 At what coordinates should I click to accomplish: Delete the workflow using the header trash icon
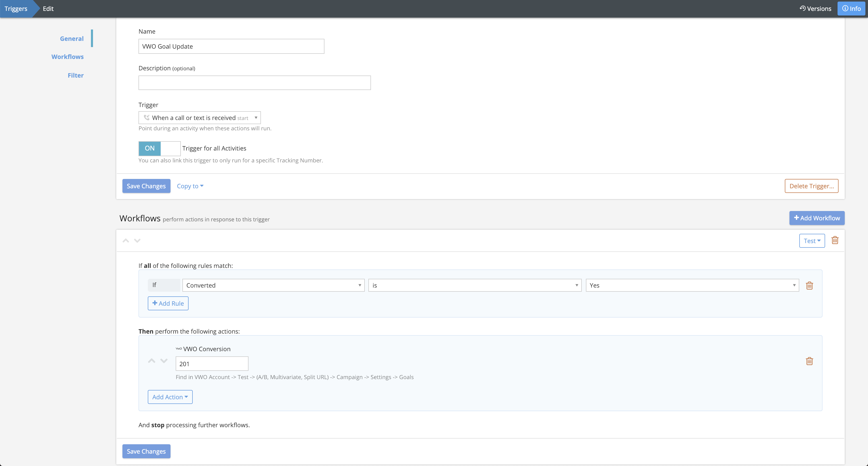(835, 240)
